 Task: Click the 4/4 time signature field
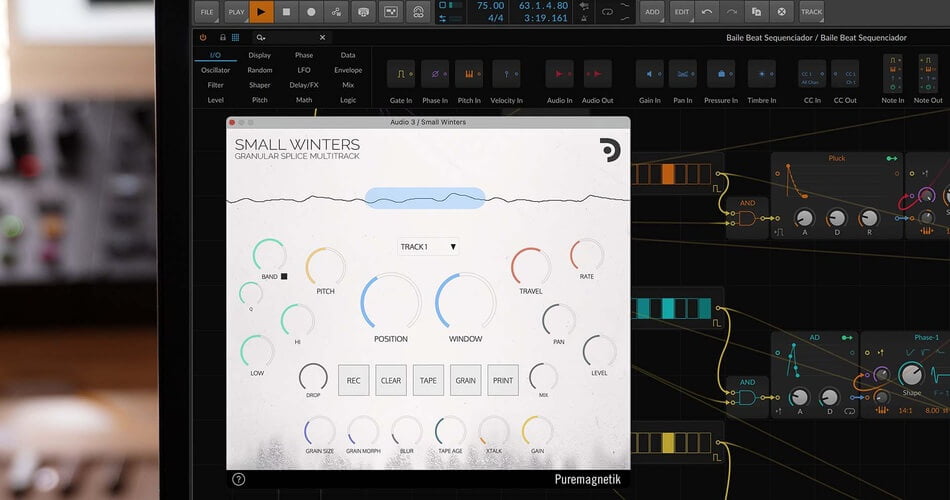pos(496,18)
